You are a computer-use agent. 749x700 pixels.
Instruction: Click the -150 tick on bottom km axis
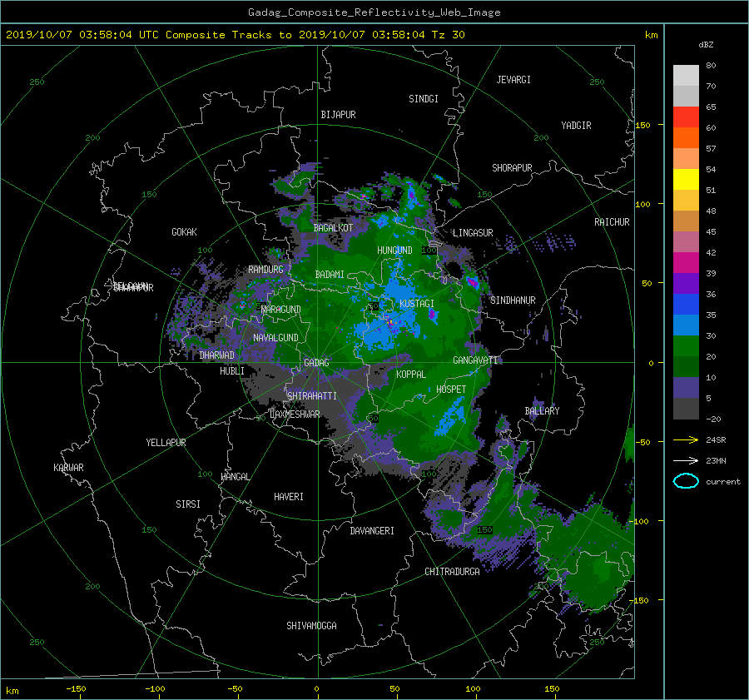[x=76, y=689]
